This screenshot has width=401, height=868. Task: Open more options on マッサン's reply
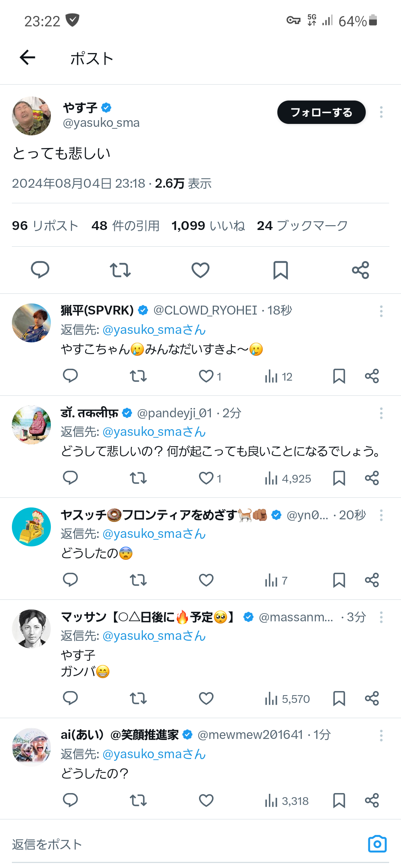tap(381, 617)
